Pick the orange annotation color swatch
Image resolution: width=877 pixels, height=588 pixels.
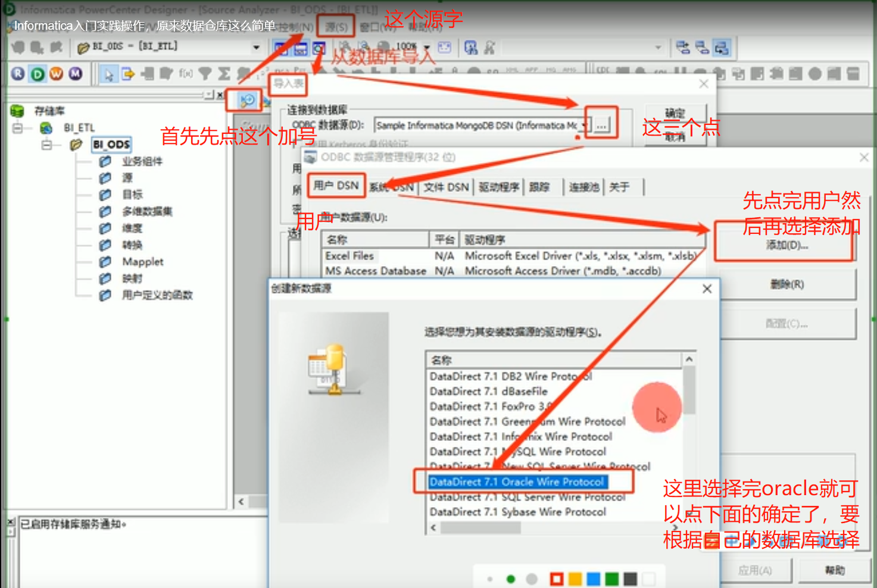point(574,578)
